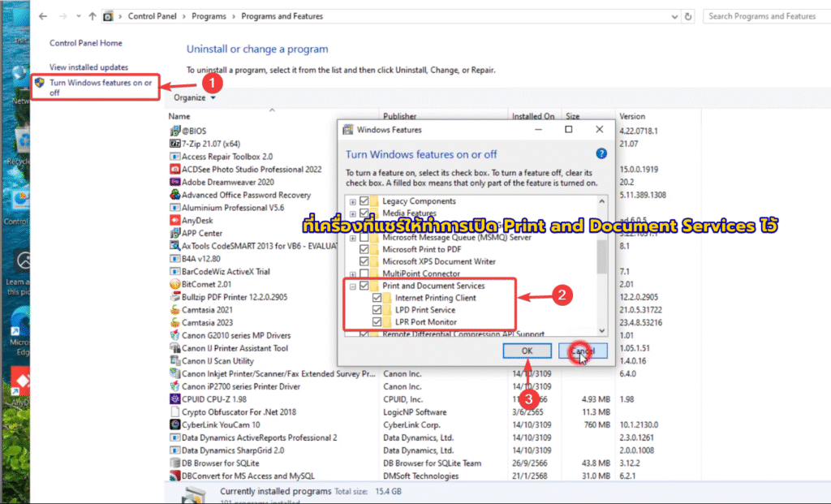Viewport: 831px width, 504px height.
Task: Select the DB Browser for SQLite icon
Action: [175, 463]
